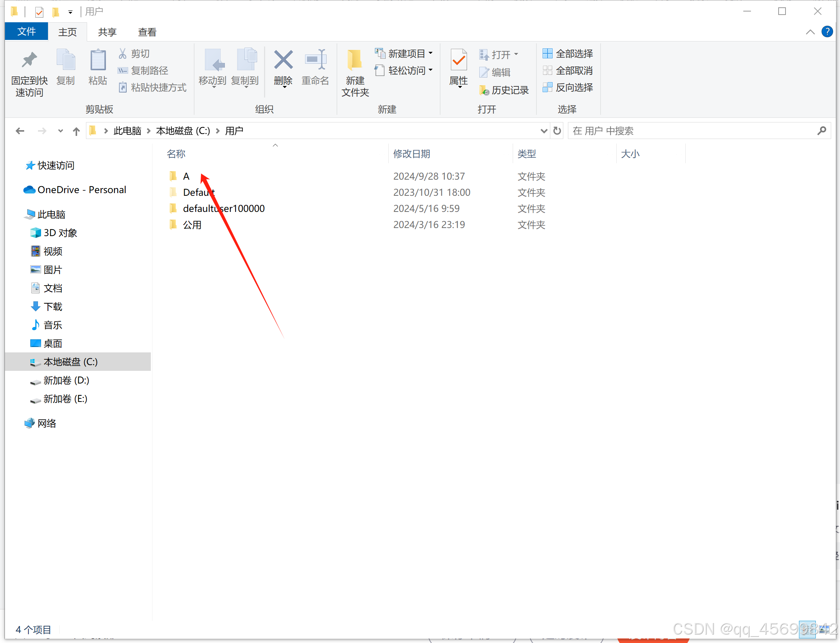Click History (历史记录) in the ribbon

[x=504, y=90]
